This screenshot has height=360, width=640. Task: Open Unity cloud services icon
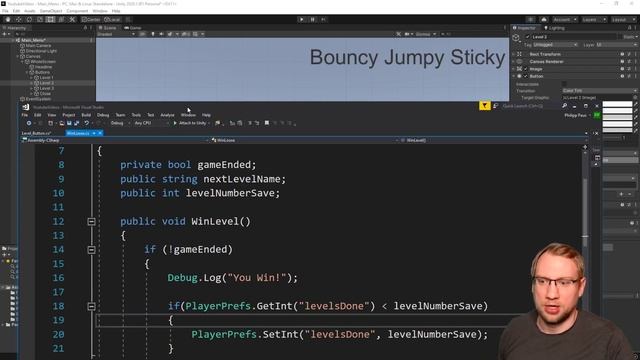click(x=544, y=20)
